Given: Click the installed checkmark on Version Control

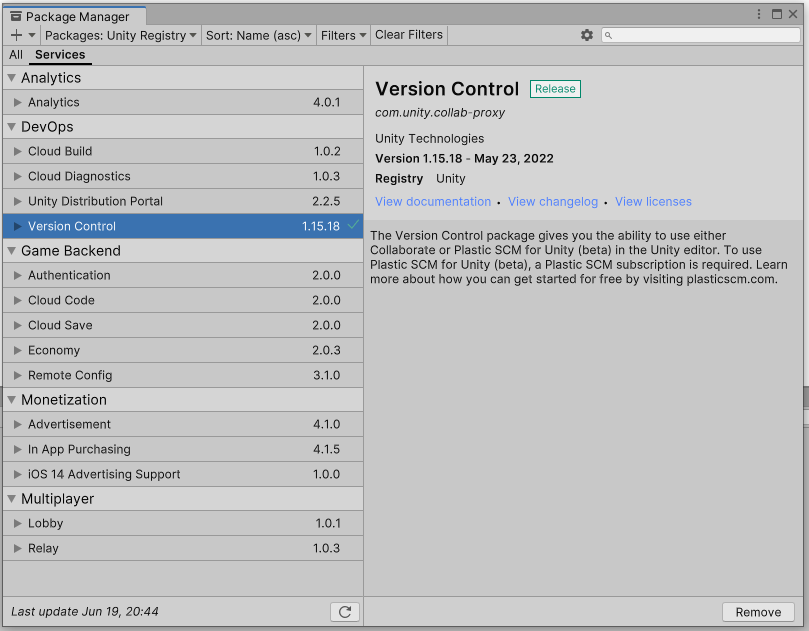Looking at the screenshot, I should [353, 225].
